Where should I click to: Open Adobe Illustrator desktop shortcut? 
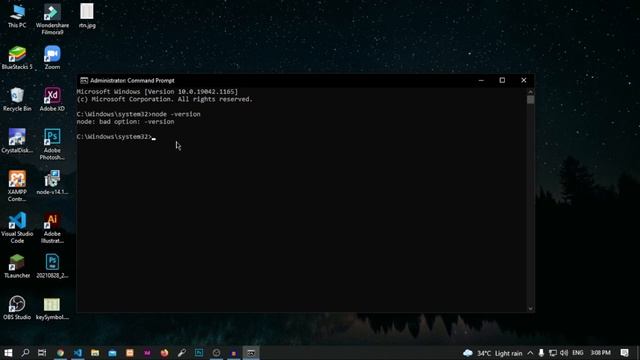[52, 228]
